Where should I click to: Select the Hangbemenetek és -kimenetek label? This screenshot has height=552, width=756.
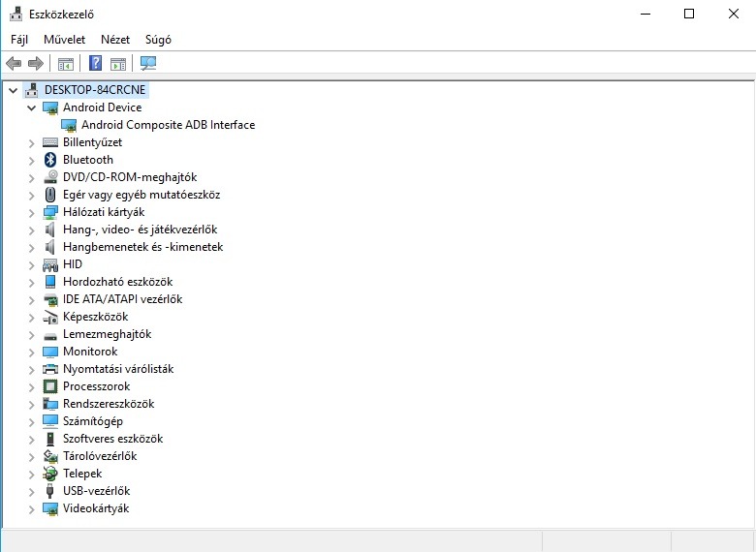point(143,247)
